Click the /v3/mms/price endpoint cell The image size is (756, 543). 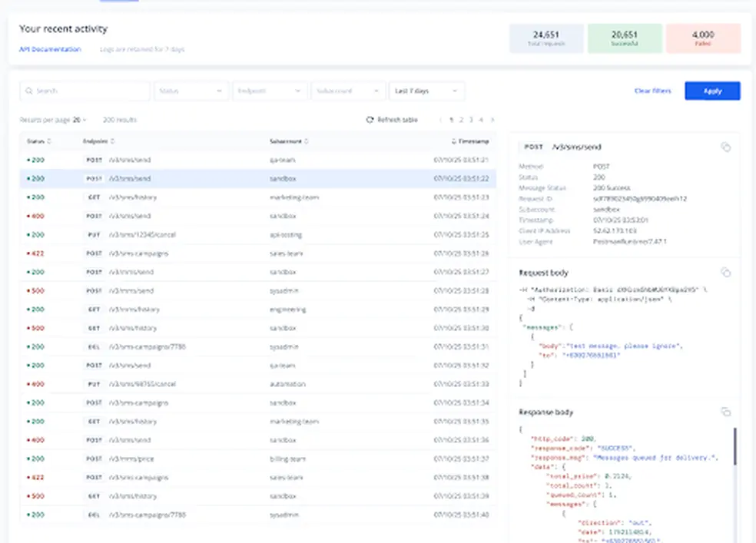[131, 459]
